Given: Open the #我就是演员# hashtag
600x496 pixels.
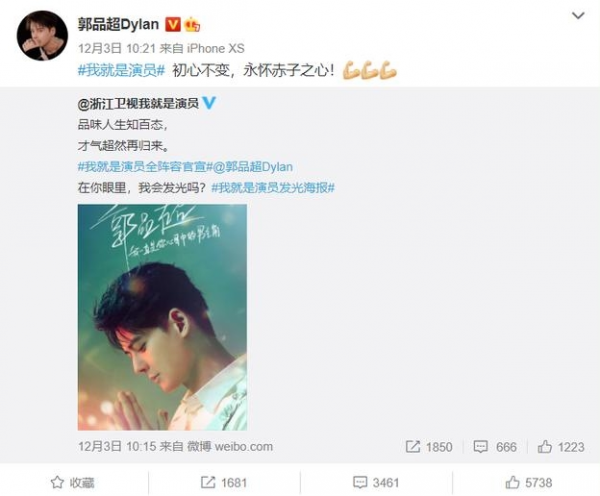Looking at the screenshot, I should coord(121,70).
